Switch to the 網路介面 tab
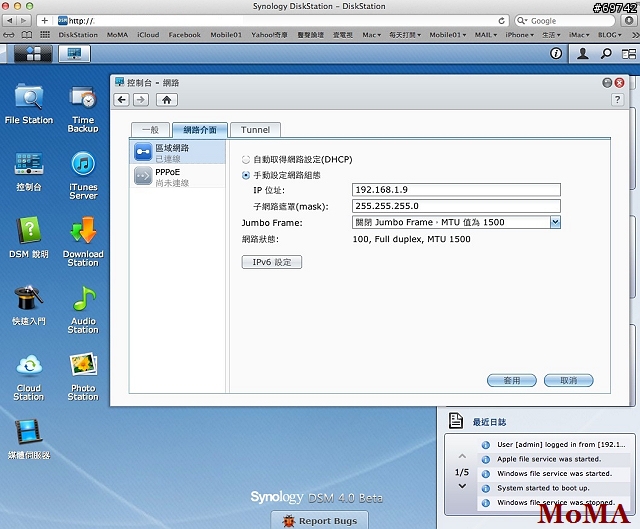Screen dimensions: 640x529 [200, 130]
